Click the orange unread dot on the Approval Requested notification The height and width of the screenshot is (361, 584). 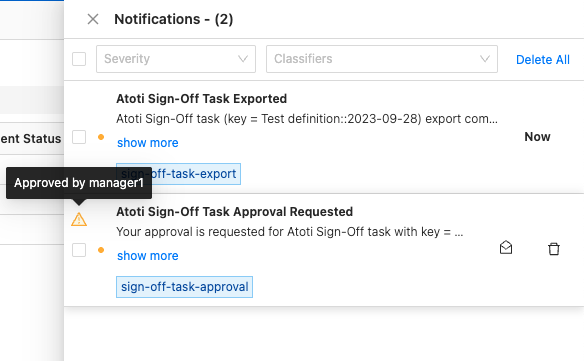pyautogui.click(x=101, y=250)
